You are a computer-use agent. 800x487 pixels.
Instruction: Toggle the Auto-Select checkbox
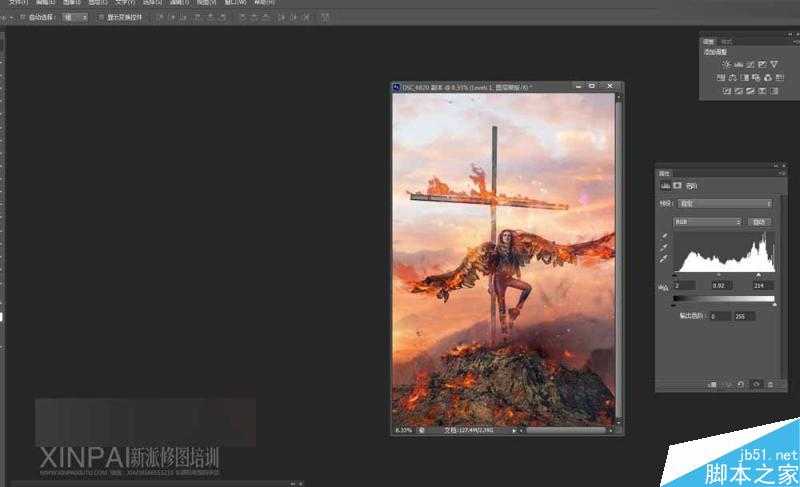pyautogui.click(x=22, y=17)
